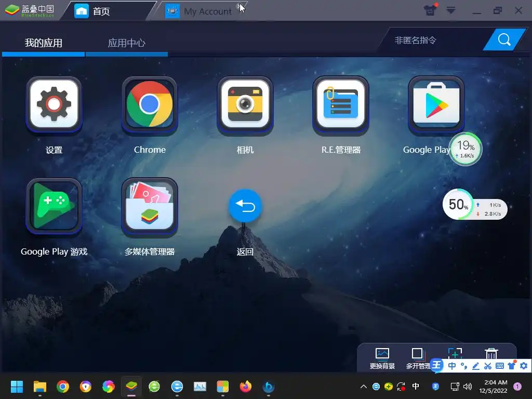Open the title bar dropdown menu arrow
Screen dimensions: 532x399
451,10
